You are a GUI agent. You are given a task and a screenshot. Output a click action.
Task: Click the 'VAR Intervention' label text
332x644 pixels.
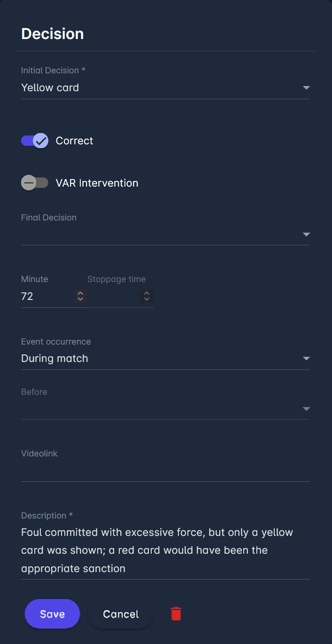pyautogui.click(x=97, y=183)
